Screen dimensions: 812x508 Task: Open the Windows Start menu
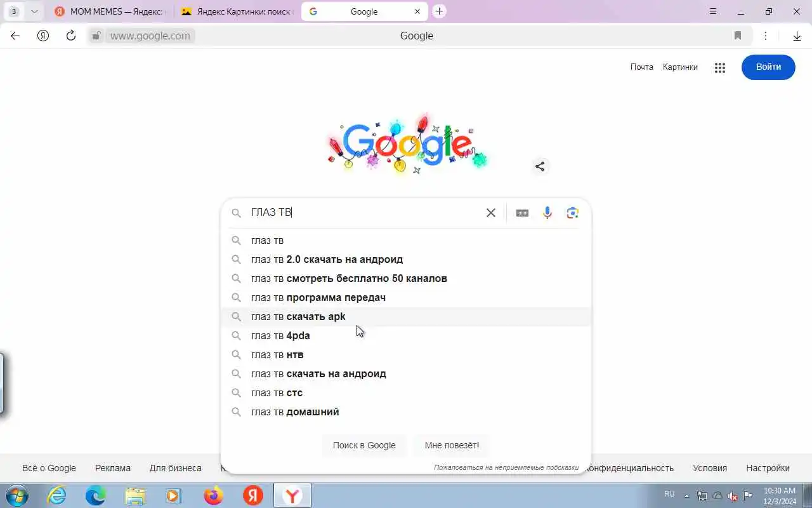pyautogui.click(x=16, y=495)
